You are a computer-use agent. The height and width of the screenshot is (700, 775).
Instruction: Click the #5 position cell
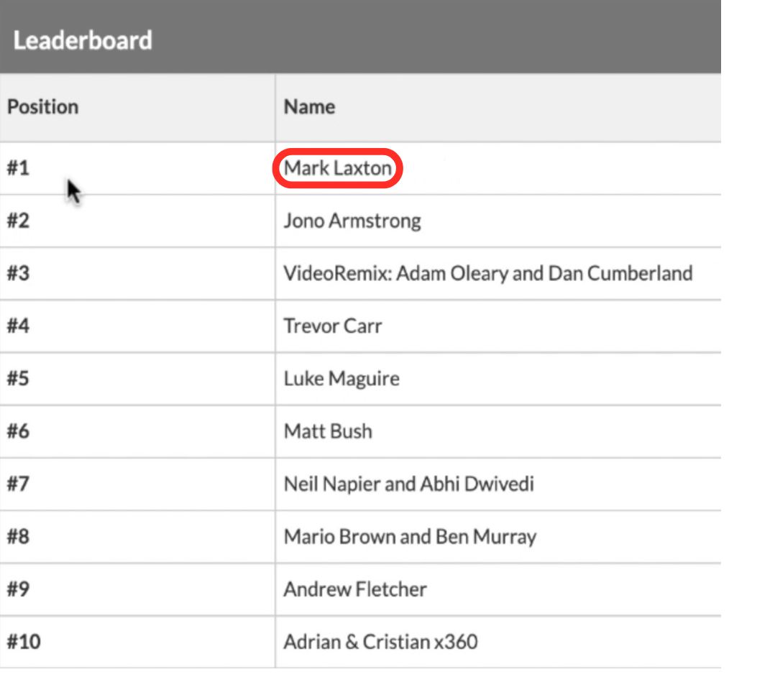[18, 379]
